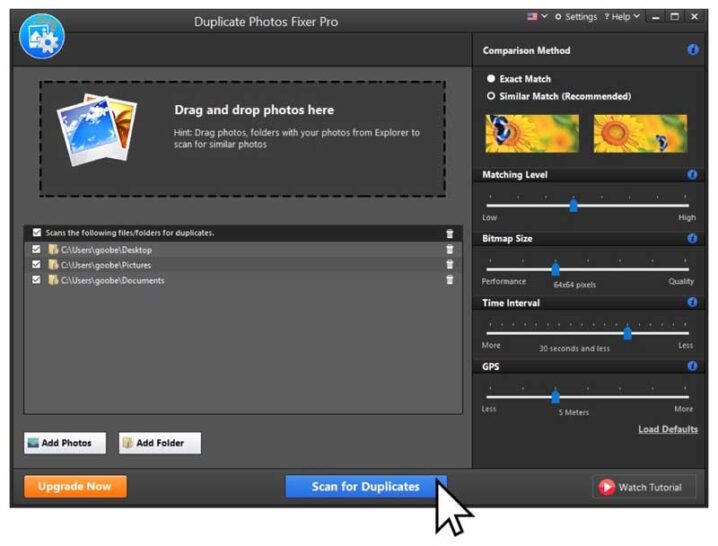The width and height of the screenshot is (718, 546).
Task: Close the Duplicate Photos Fixer Pro window
Action: (x=695, y=17)
